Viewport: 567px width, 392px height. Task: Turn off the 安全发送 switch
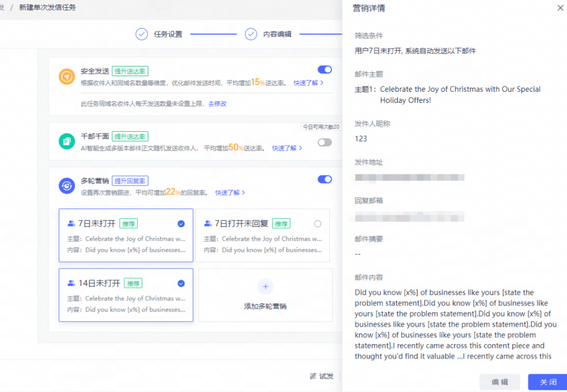click(x=325, y=69)
